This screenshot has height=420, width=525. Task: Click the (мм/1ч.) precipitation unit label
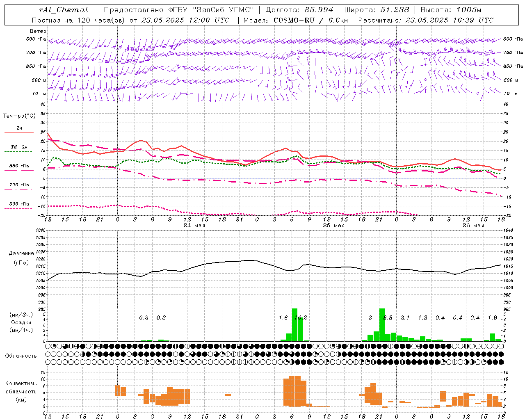pos(21,330)
